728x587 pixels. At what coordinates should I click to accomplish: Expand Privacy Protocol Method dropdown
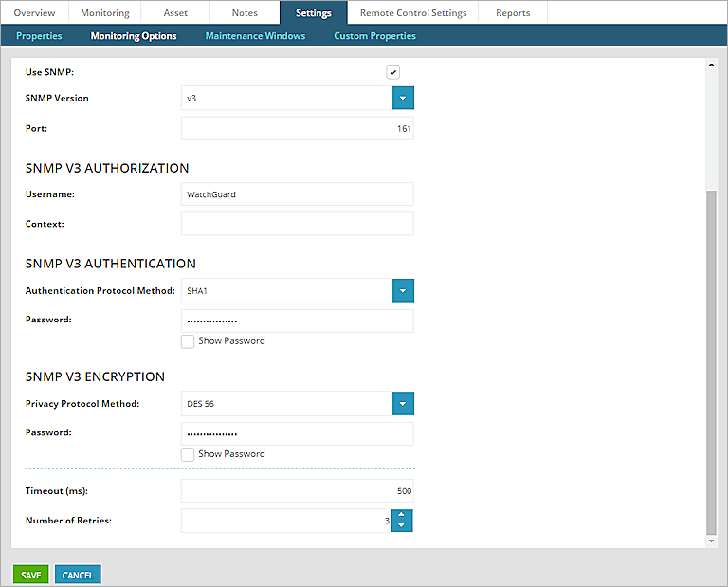[x=403, y=404]
